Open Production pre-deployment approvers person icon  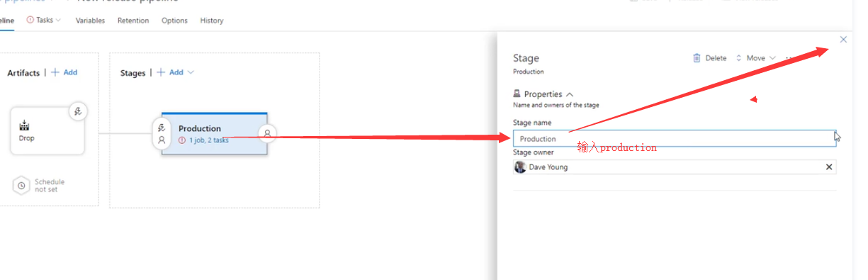[x=162, y=140]
